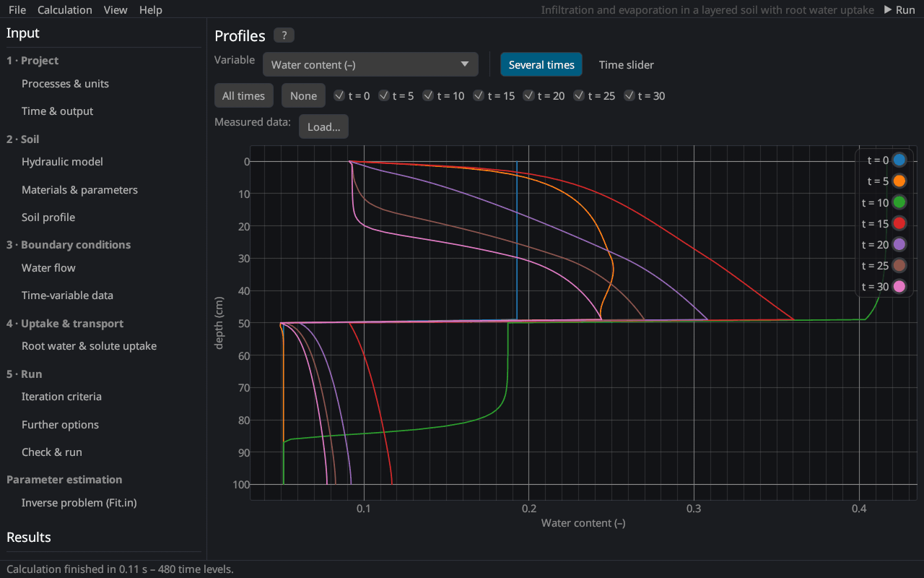The image size is (924, 578).
Task: Open Root water & solute uptake
Action: tap(89, 345)
